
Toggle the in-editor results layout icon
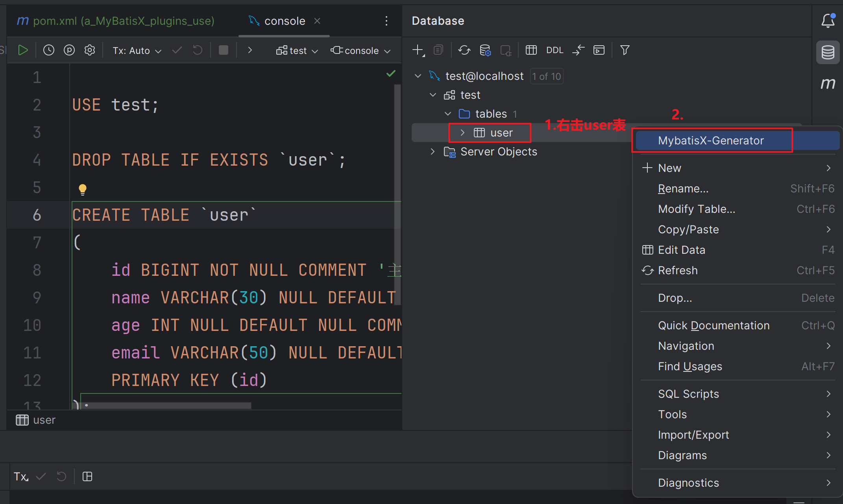click(x=87, y=476)
